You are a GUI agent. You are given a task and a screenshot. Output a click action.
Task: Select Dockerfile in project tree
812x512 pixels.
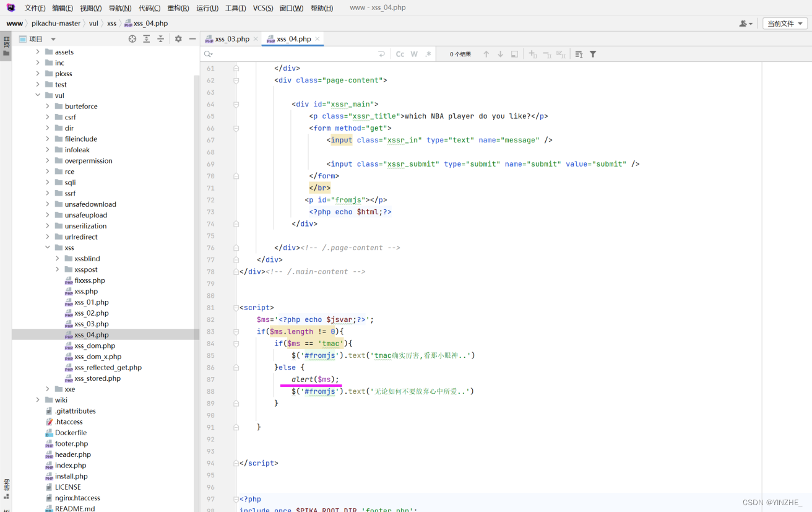coord(71,433)
